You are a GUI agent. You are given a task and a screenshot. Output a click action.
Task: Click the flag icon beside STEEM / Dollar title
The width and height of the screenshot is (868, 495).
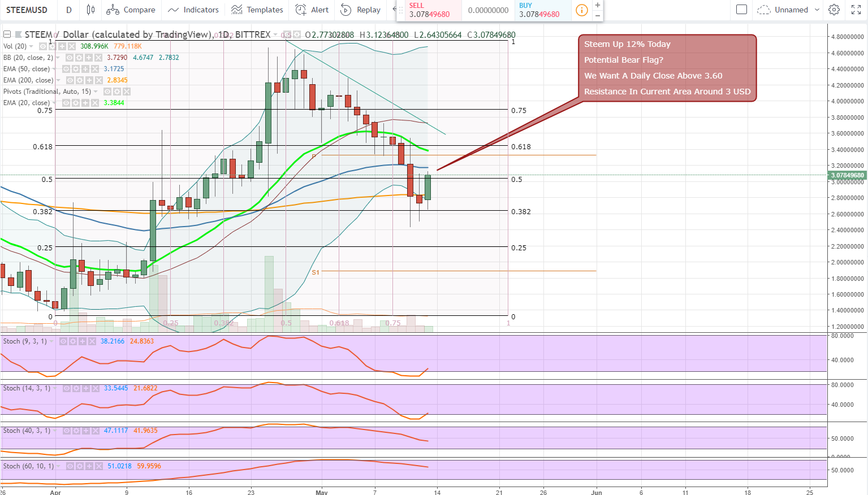pos(18,34)
